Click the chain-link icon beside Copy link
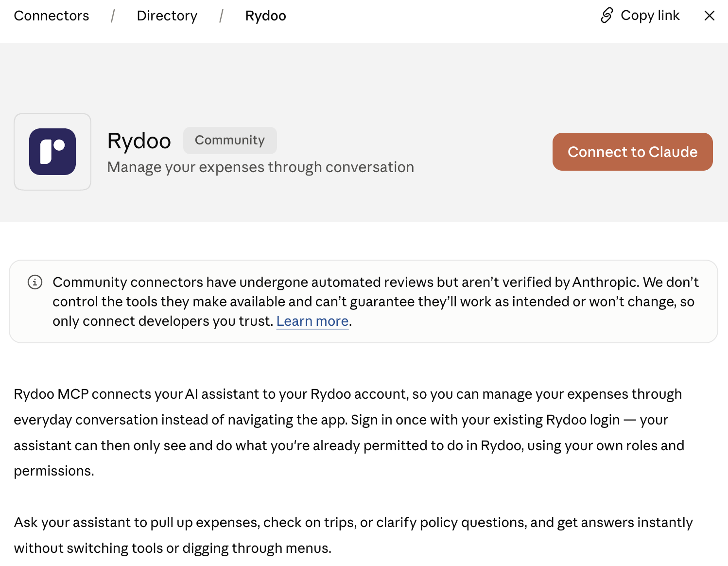The width and height of the screenshot is (728, 566). 607,16
